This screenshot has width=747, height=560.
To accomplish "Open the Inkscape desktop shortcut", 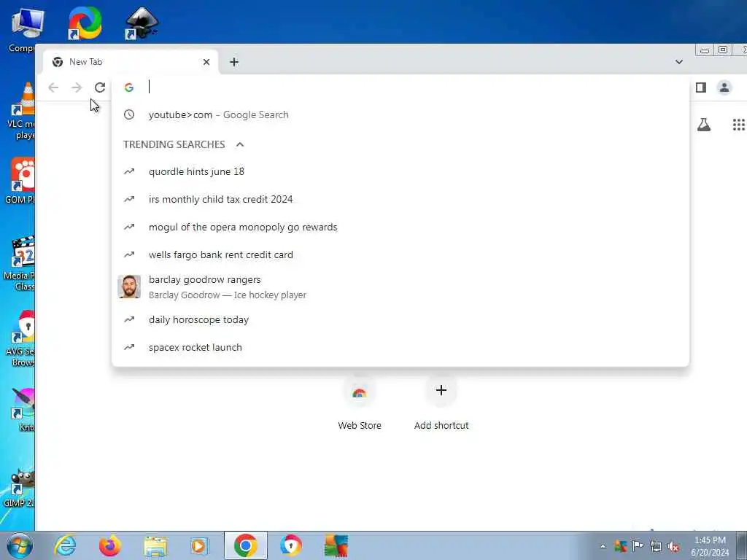I will pos(142,23).
